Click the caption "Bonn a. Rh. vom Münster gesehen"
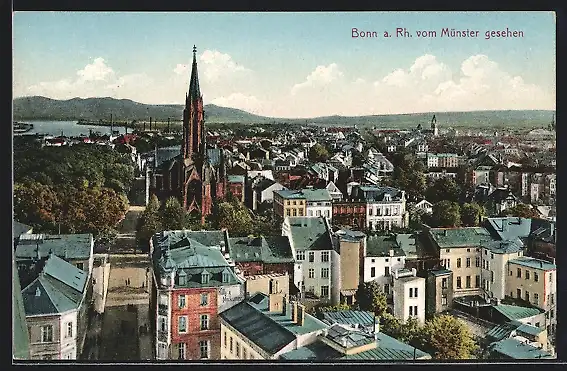 [438, 33]
